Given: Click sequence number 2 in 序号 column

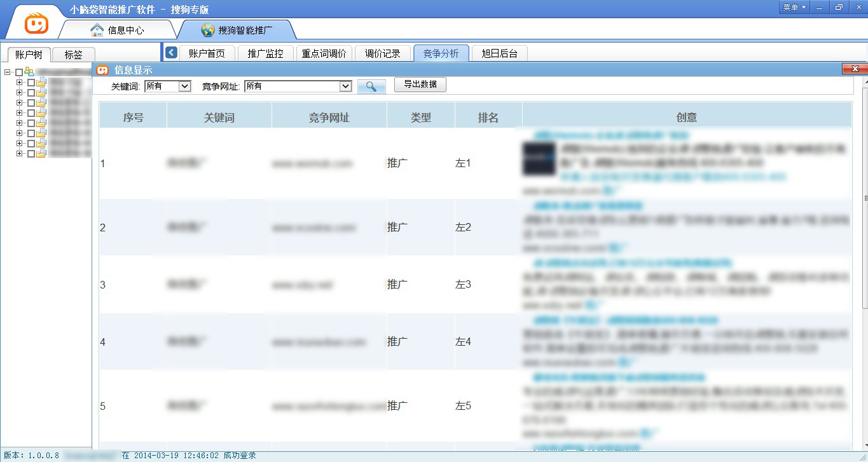Looking at the screenshot, I should pyautogui.click(x=103, y=228).
